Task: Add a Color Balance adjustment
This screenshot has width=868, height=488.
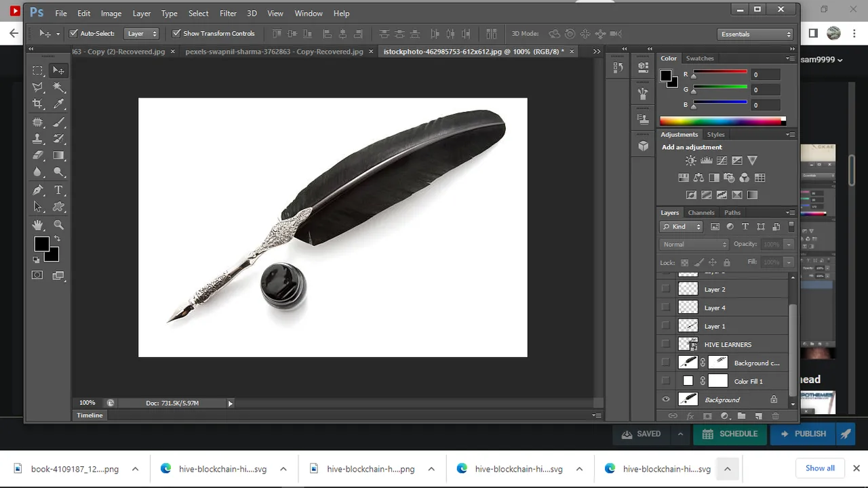Action: coord(698,178)
